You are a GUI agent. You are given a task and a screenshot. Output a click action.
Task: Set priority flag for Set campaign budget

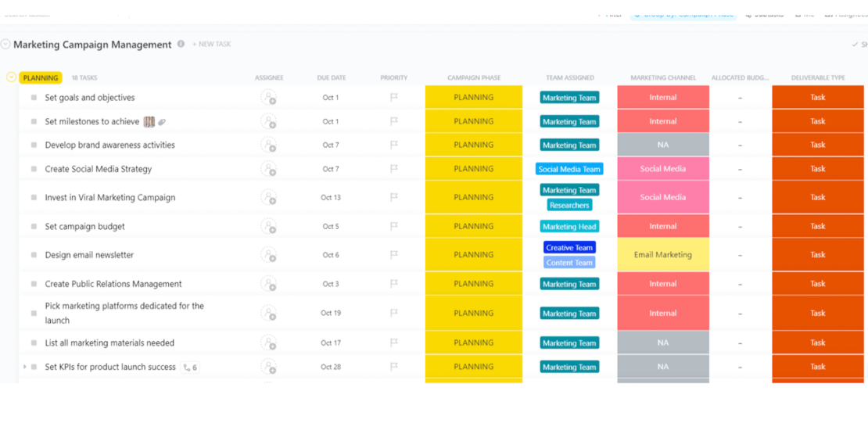(394, 226)
